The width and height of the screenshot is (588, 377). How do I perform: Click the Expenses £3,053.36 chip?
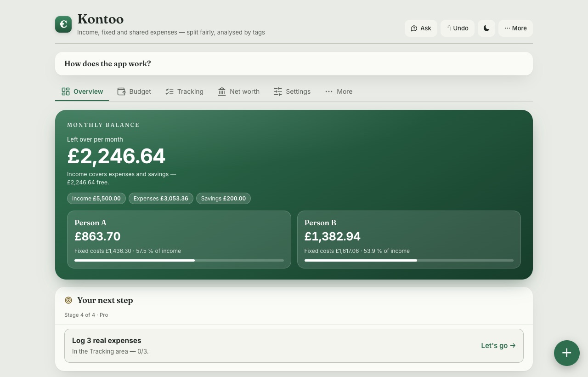point(161,199)
